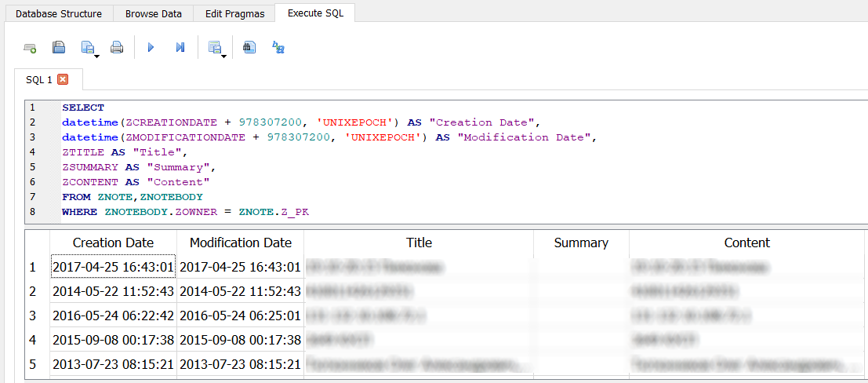
Task: Open a new SQL editor tab
Action: [30, 48]
